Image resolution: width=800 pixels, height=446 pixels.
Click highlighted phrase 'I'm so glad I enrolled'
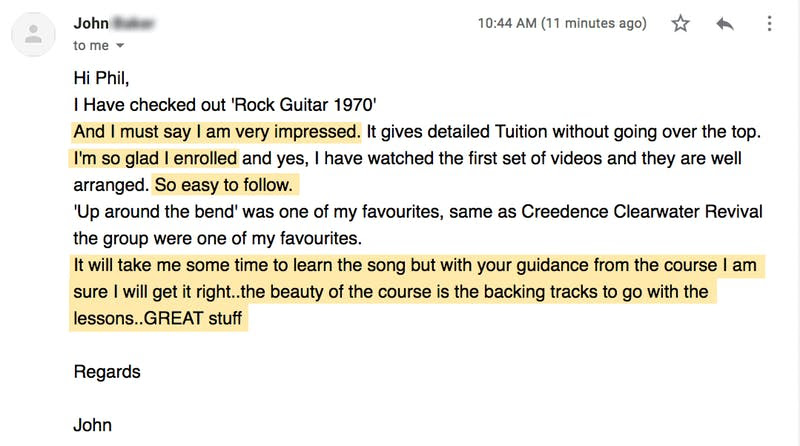tap(155, 158)
